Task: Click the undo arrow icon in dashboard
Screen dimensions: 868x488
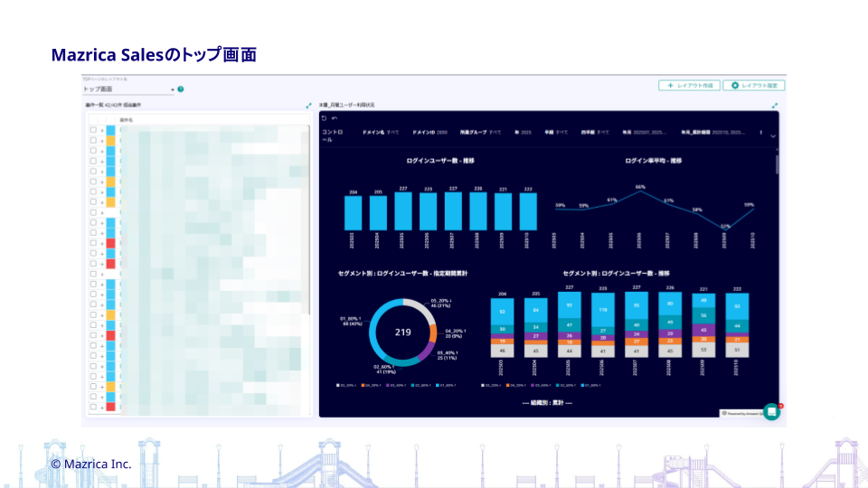Action: point(335,117)
